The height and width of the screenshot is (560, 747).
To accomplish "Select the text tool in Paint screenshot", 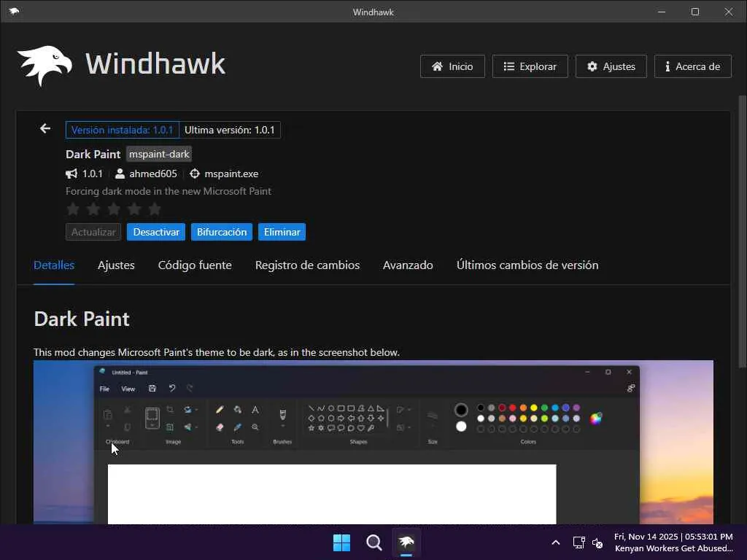I will coord(255,410).
